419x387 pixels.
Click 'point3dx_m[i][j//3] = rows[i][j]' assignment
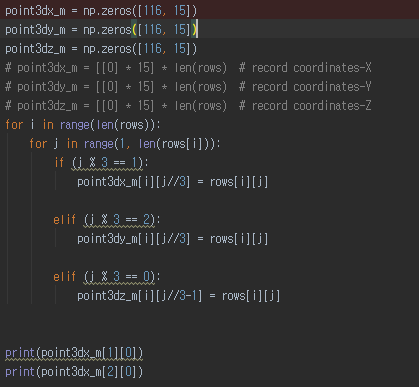(173, 182)
